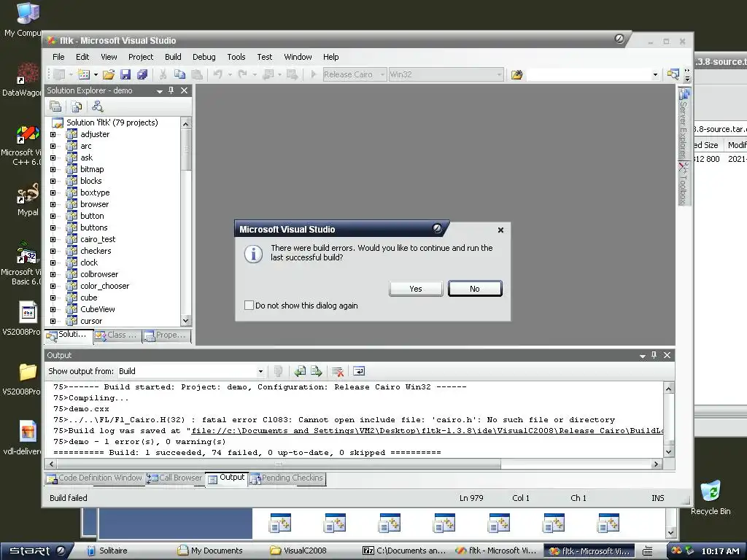Image resolution: width=747 pixels, height=560 pixels.
Task: Click Go to Previous Message icon in Output
Action: click(x=300, y=371)
